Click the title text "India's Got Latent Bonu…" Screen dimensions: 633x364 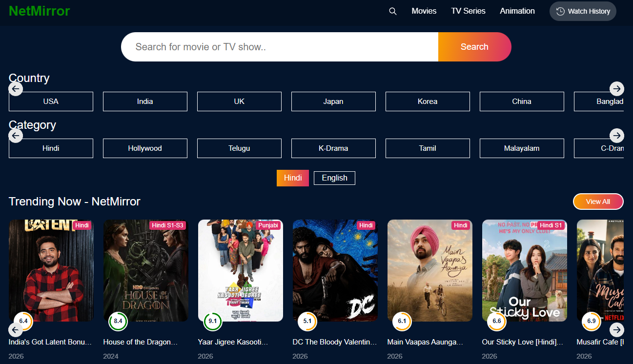pyautogui.click(x=50, y=342)
